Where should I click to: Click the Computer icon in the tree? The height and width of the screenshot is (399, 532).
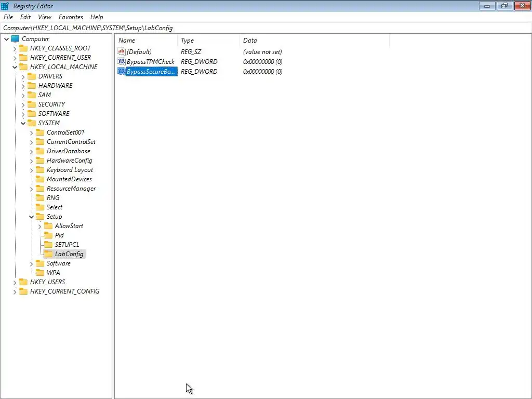tap(15, 38)
